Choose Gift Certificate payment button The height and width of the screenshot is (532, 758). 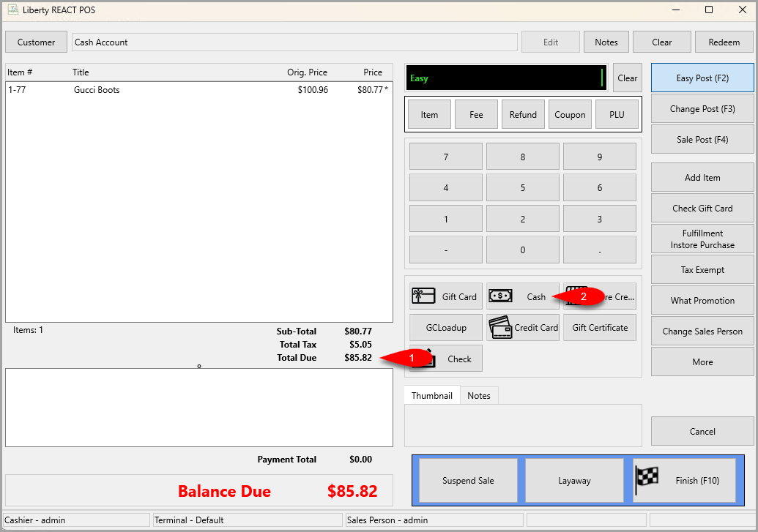click(x=599, y=328)
